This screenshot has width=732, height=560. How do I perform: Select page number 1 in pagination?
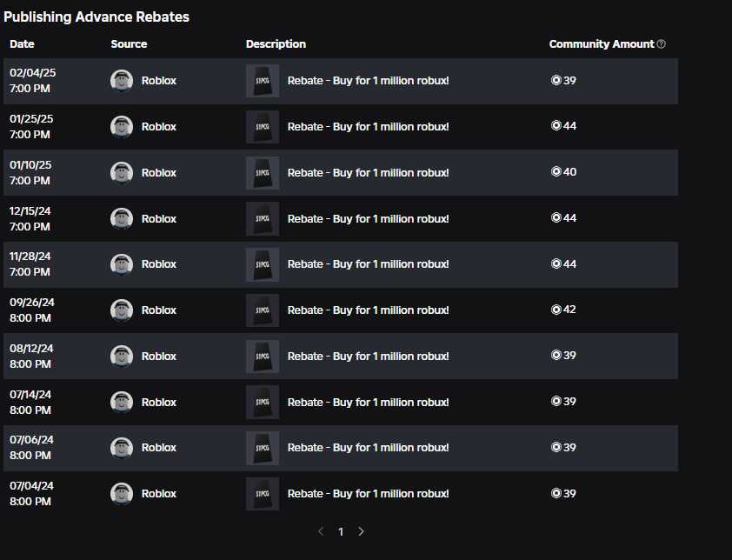point(341,532)
